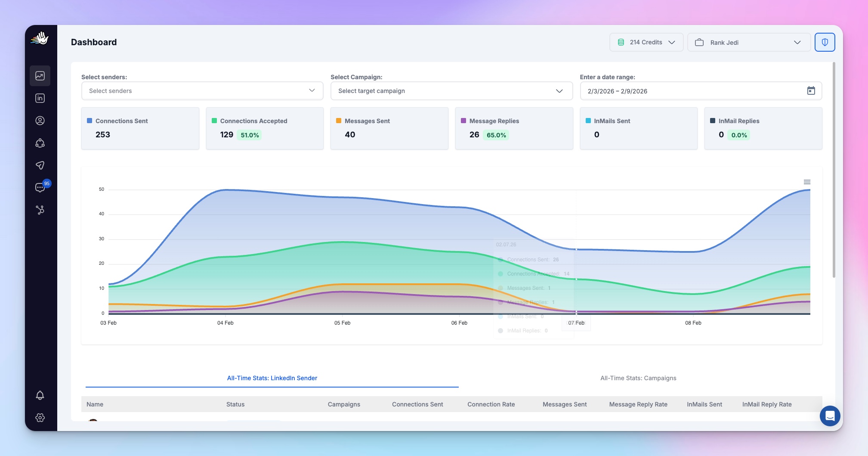
Task: Click the InMails Sent stat card
Action: [639, 128]
